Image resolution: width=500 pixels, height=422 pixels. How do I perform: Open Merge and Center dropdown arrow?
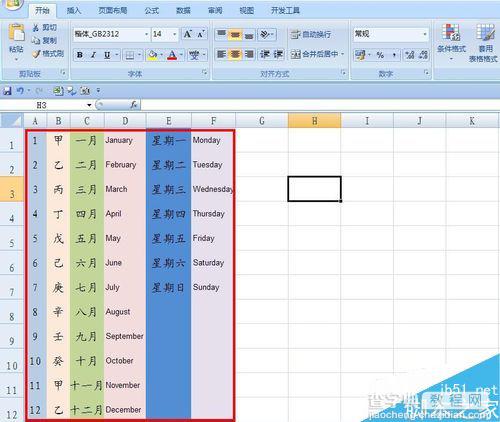pyautogui.click(x=343, y=54)
